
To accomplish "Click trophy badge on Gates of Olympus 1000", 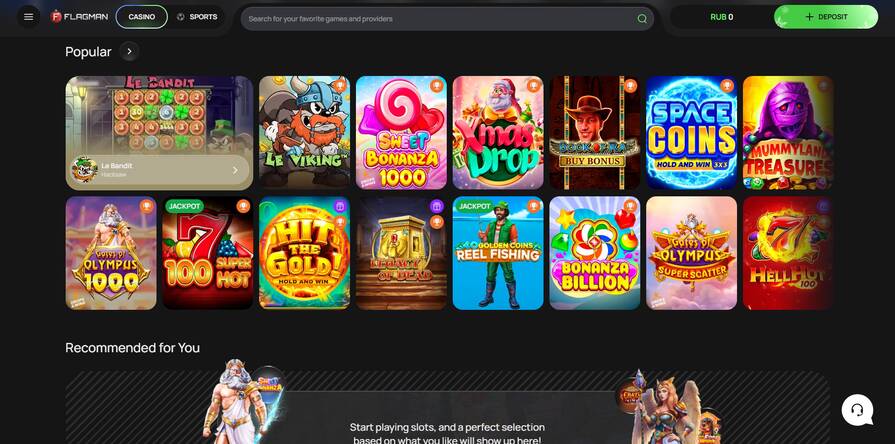I will coord(146,206).
